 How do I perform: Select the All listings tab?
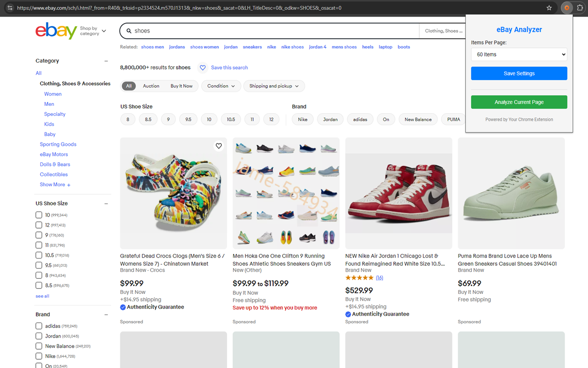pos(129,86)
